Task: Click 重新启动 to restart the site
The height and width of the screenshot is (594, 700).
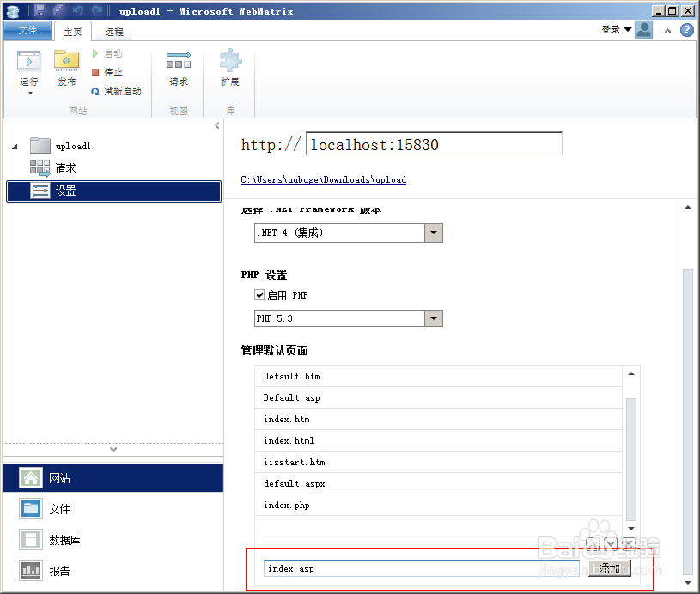Action: click(x=117, y=91)
